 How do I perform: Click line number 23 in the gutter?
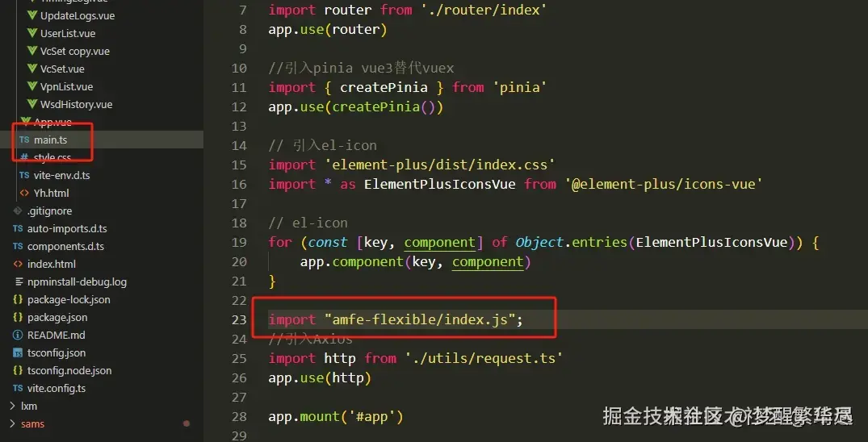pos(238,319)
